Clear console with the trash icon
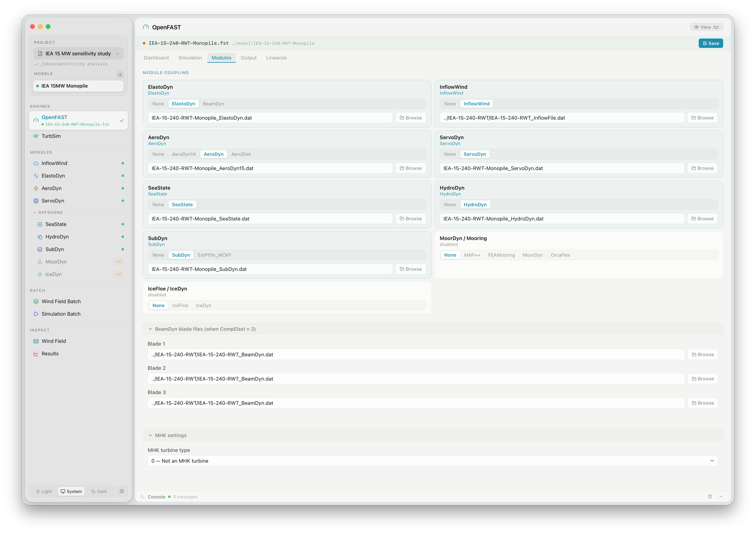 [x=710, y=496]
